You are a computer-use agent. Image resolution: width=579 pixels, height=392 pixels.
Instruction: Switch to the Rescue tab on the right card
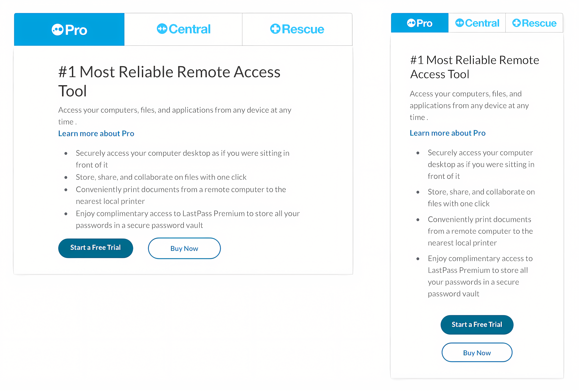[x=534, y=23]
